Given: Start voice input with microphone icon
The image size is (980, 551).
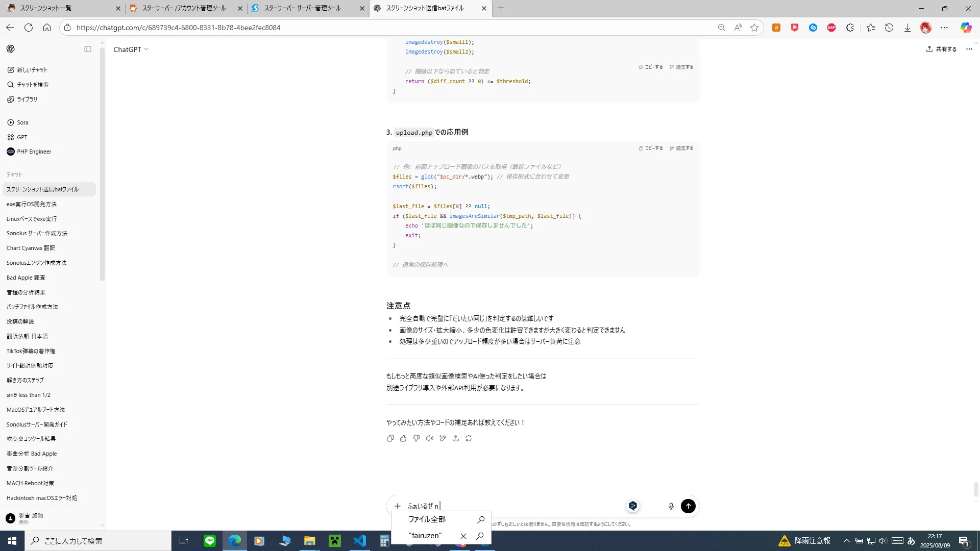Looking at the screenshot, I should (671, 506).
